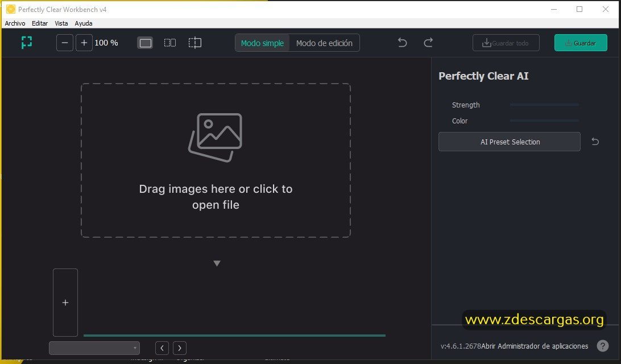Click the filmstrip horizontal scrollbar
This screenshot has width=621, height=364.
[234, 336]
